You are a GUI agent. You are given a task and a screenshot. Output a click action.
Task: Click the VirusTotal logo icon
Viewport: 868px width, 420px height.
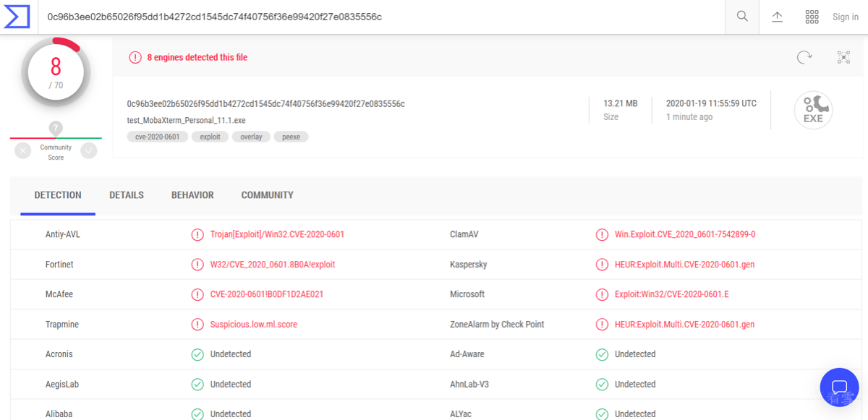17,17
